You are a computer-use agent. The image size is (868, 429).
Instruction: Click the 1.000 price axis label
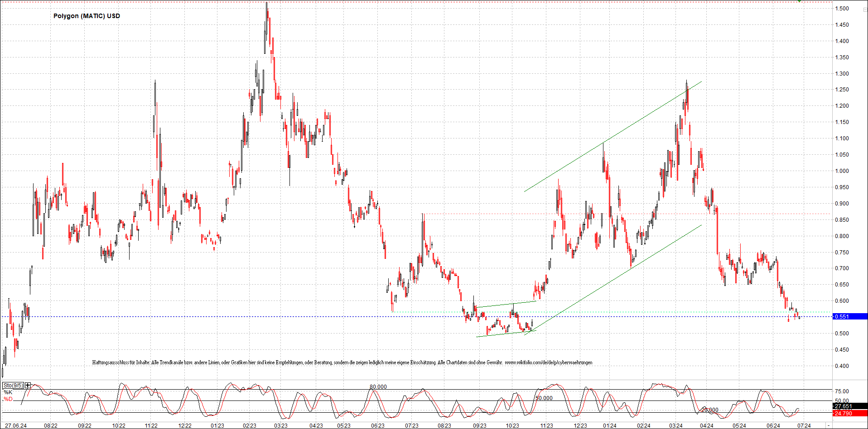[x=842, y=171]
